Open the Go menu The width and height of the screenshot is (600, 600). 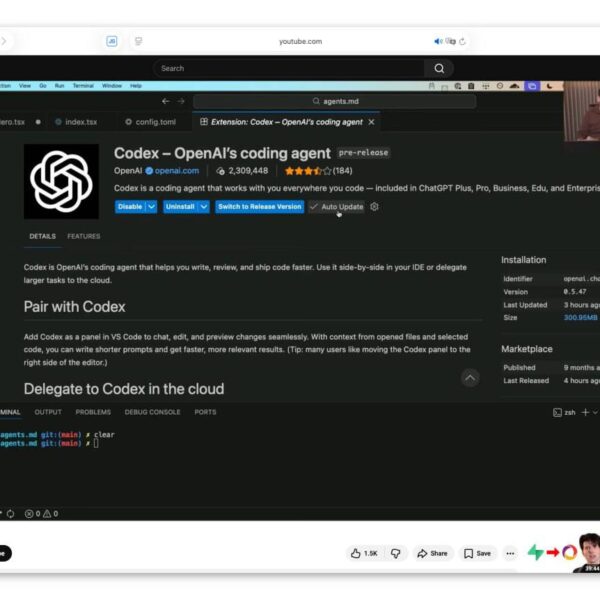click(43, 86)
